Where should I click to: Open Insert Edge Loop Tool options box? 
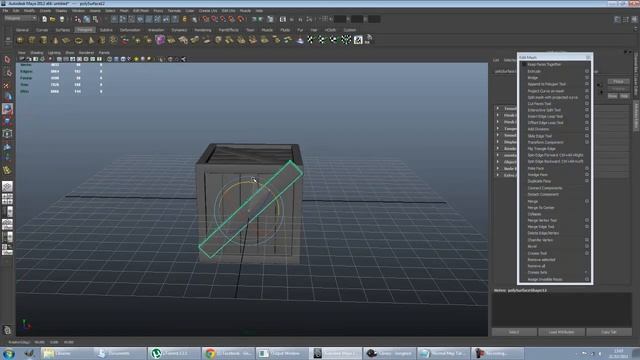point(587,116)
